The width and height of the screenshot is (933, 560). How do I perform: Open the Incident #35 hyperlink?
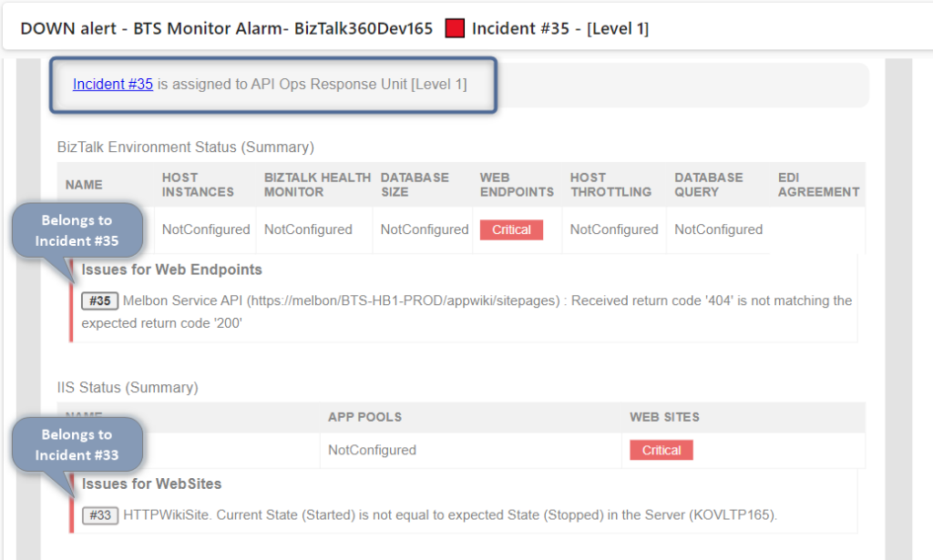(112, 84)
